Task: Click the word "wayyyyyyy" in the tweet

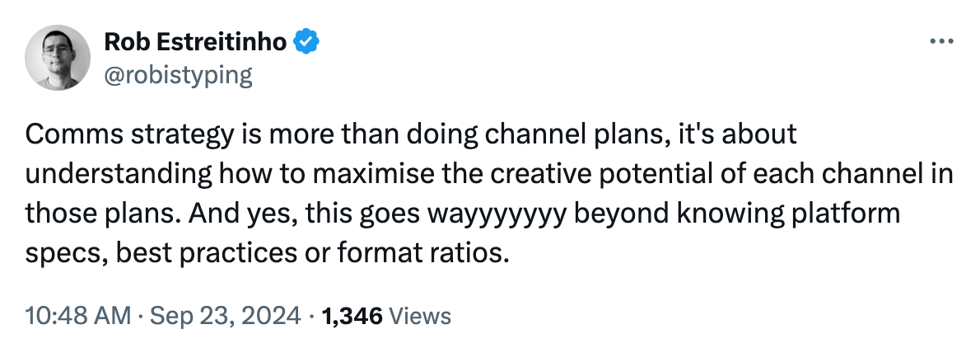Action: tap(497, 215)
